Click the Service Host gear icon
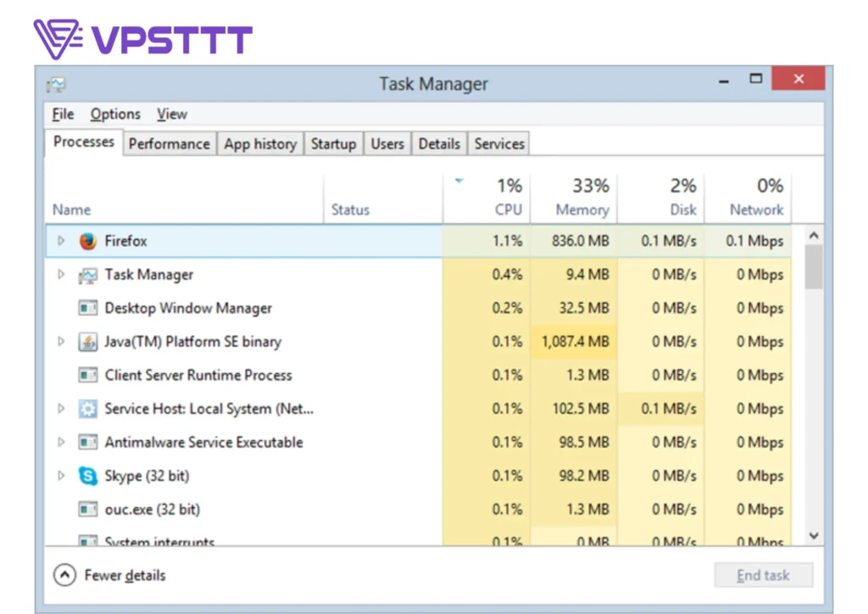The image size is (868, 614). pyautogui.click(x=87, y=409)
